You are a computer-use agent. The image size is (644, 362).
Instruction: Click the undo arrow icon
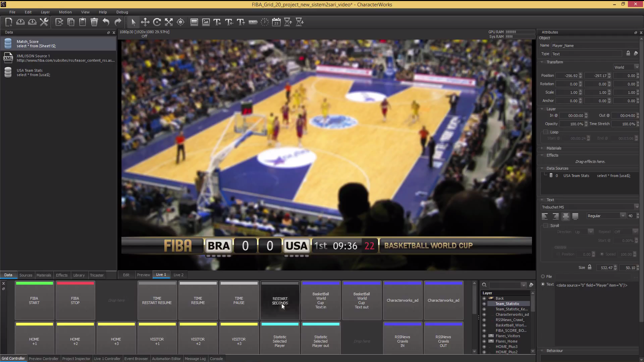pyautogui.click(x=106, y=22)
